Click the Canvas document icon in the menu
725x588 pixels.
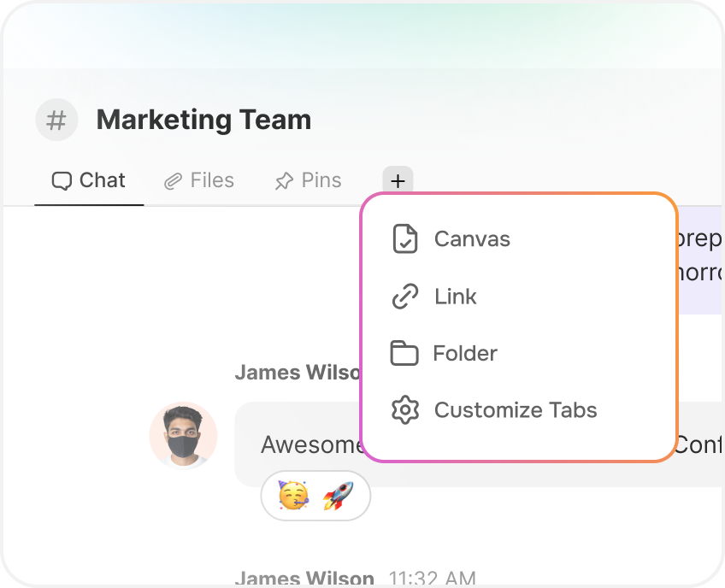404,239
